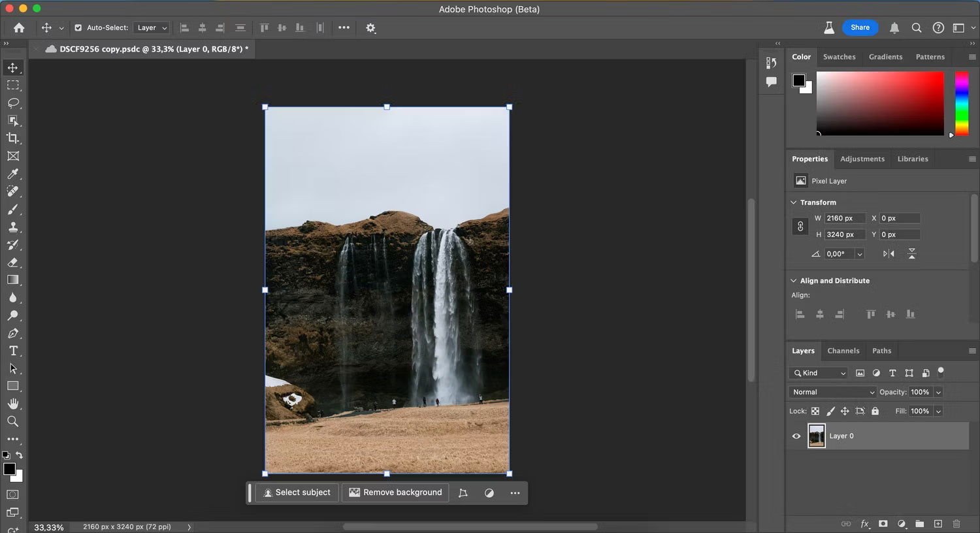Viewport: 980px width, 533px height.
Task: Pick the Eyedropper tool
Action: tap(13, 174)
